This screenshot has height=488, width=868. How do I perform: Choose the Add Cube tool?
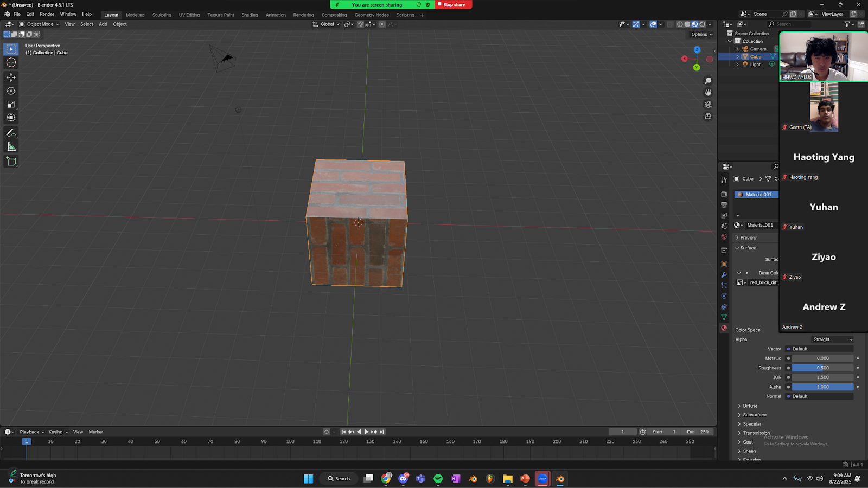click(11, 162)
